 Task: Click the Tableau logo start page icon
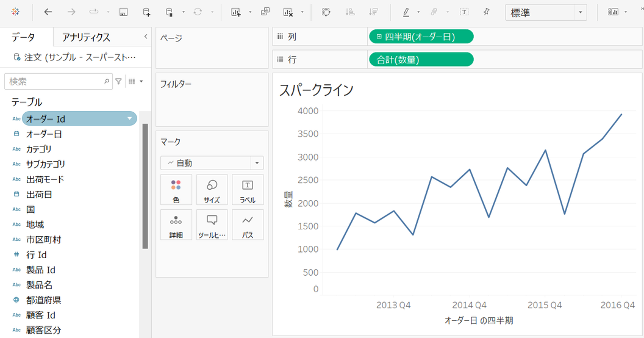(x=15, y=12)
